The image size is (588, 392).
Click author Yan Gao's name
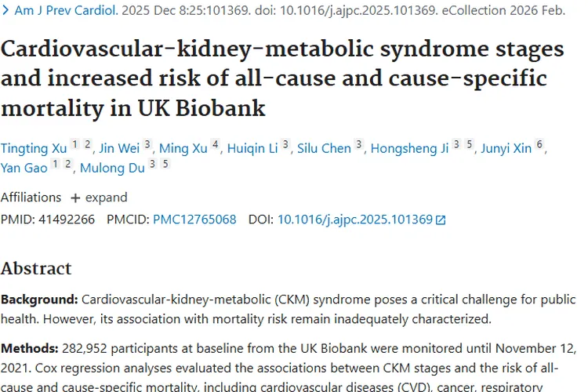[x=24, y=169]
